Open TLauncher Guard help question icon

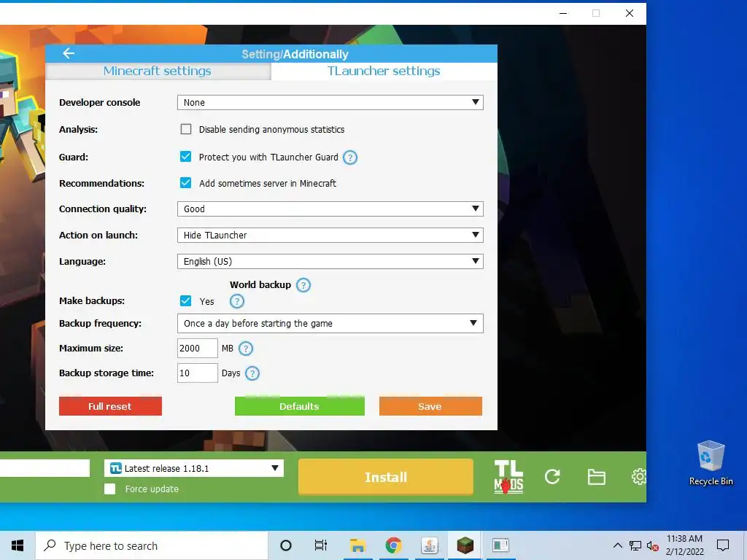pyautogui.click(x=350, y=157)
